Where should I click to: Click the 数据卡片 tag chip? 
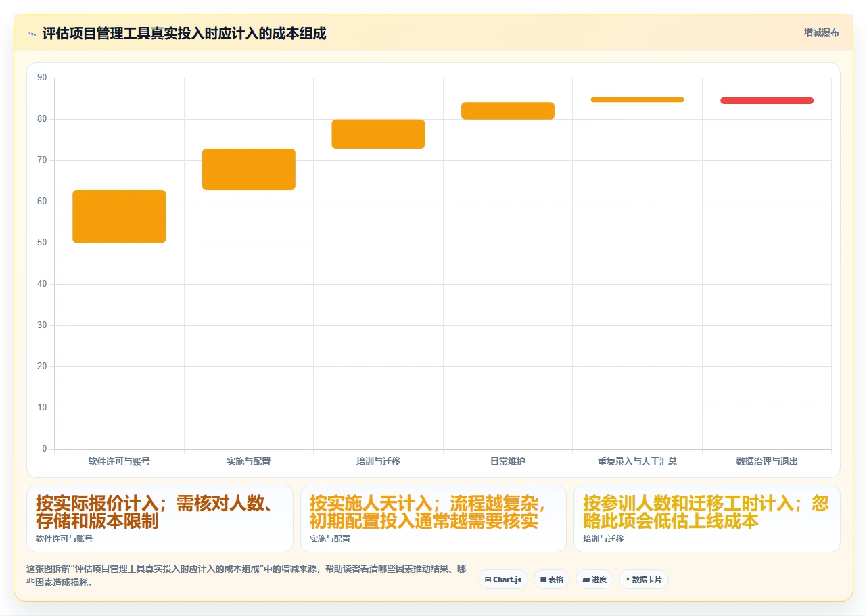tap(644, 579)
